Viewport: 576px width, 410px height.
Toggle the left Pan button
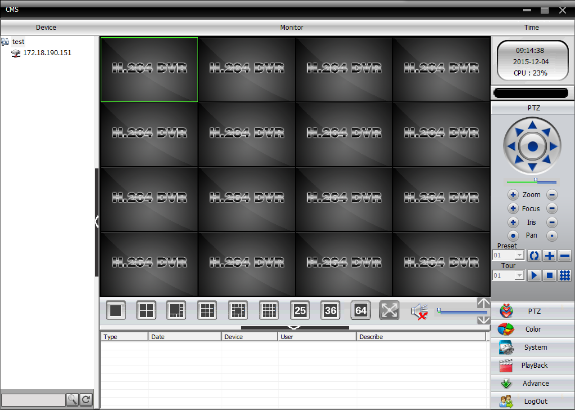pyautogui.click(x=513, y=235)
